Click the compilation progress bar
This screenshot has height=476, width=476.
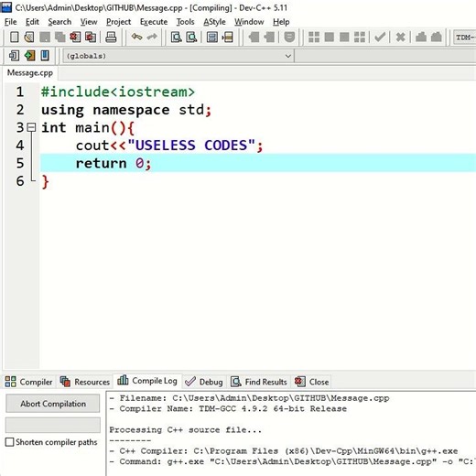tap(53, 425)
